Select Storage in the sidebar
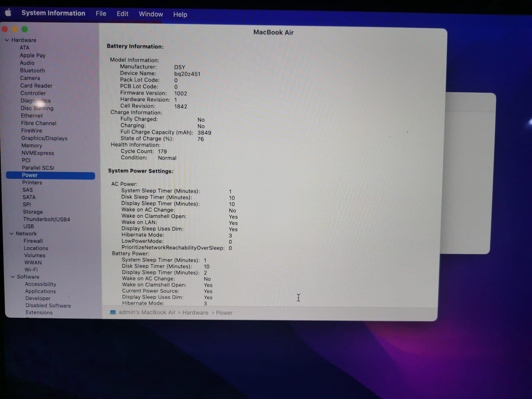This screenshot has width=532, height=399. point(33,212)
